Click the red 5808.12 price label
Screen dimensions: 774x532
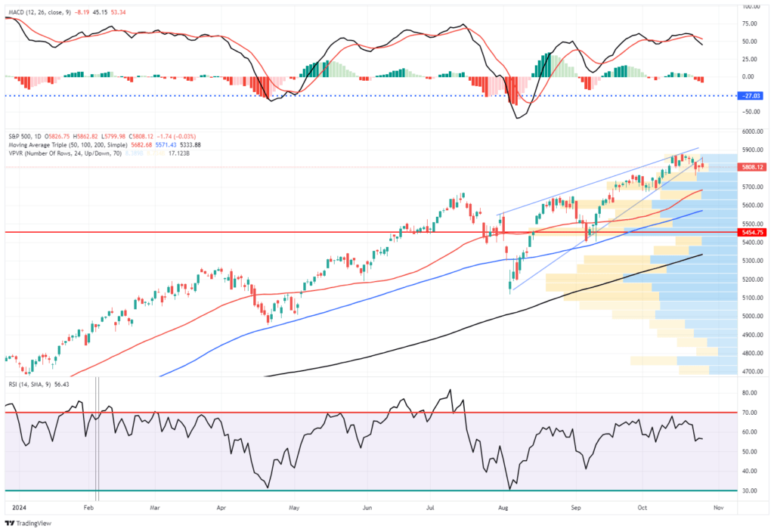click(x=752, y=166)
